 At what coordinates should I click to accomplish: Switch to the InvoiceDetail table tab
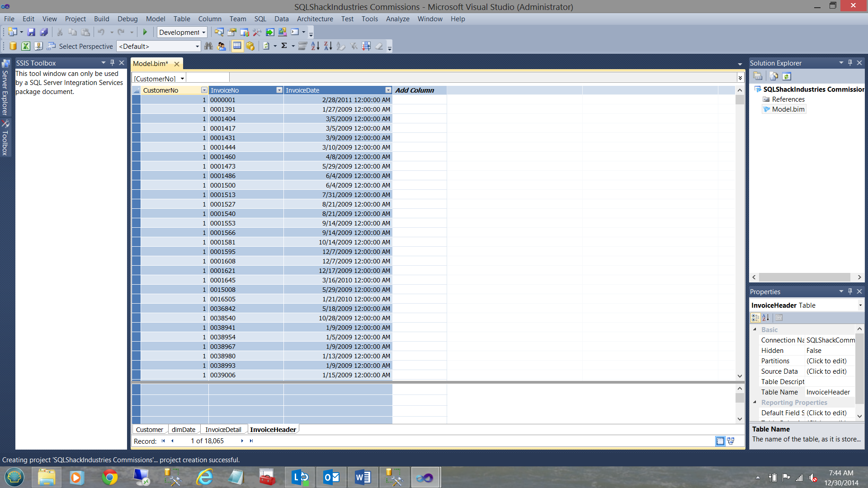coord(223,430)
